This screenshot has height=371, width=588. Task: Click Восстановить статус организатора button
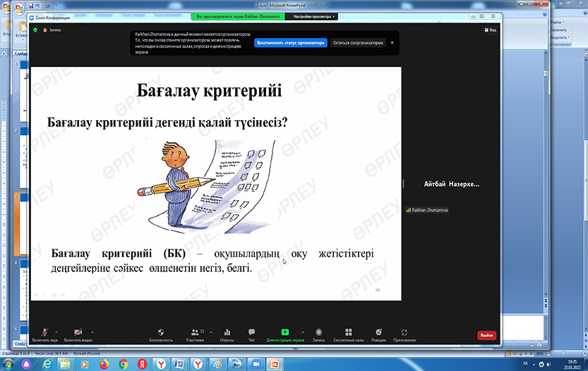291,42
